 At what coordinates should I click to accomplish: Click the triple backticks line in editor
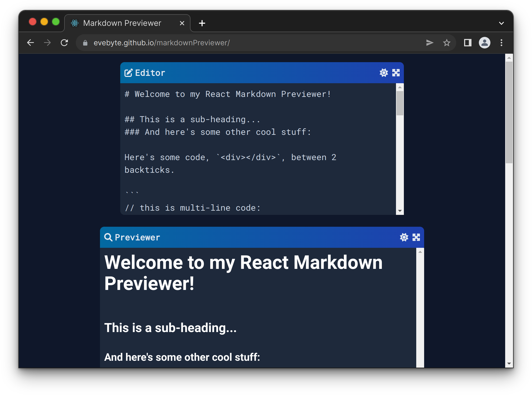point(132,194)
